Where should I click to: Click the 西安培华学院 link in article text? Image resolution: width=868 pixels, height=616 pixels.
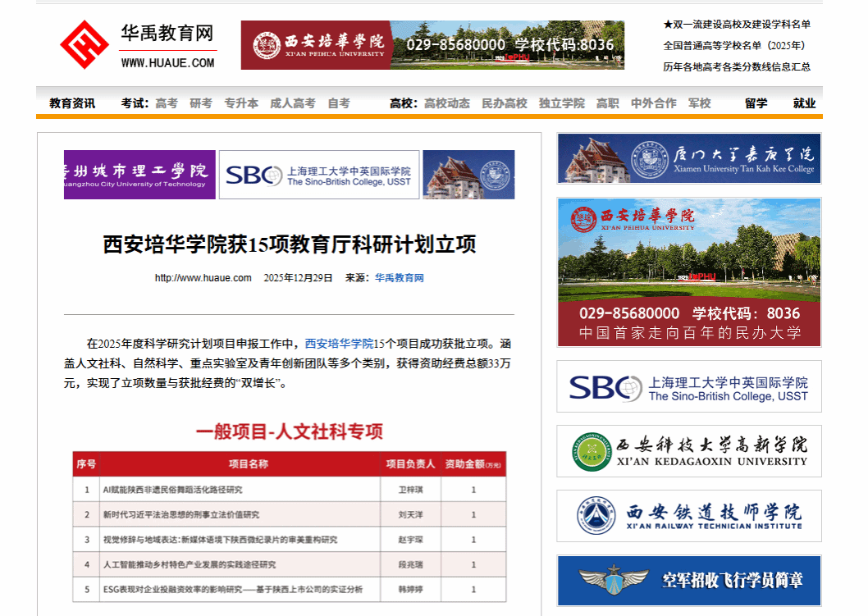339,344
